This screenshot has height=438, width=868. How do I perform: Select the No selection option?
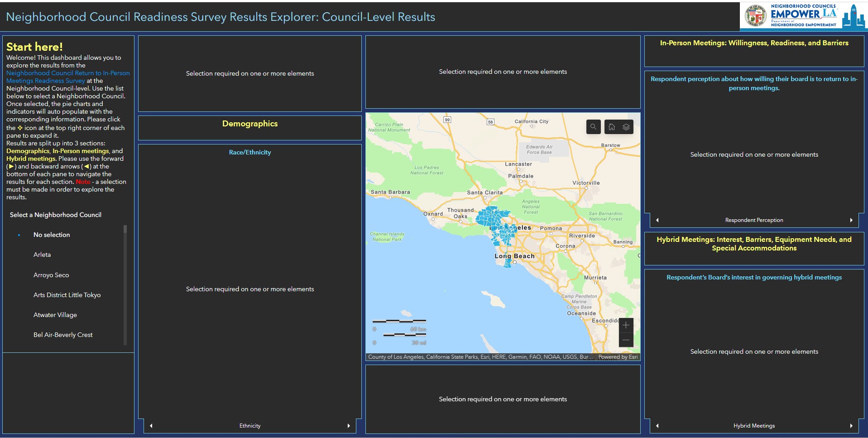52,235
